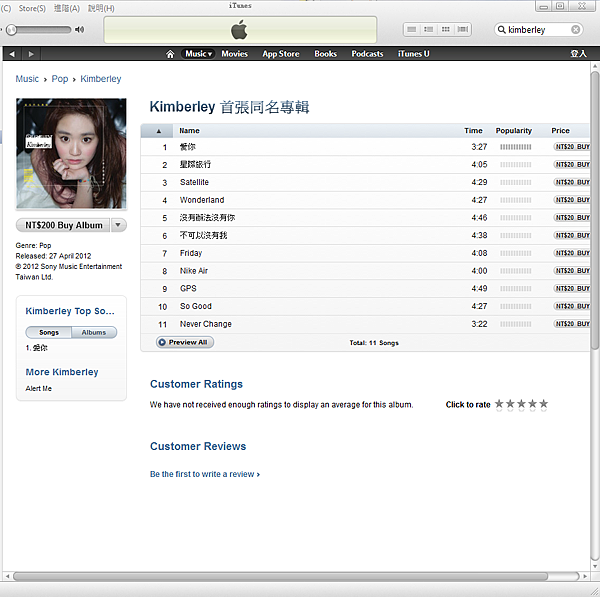
Task: Adjust the volume slider knob
Action: (11, 29)
